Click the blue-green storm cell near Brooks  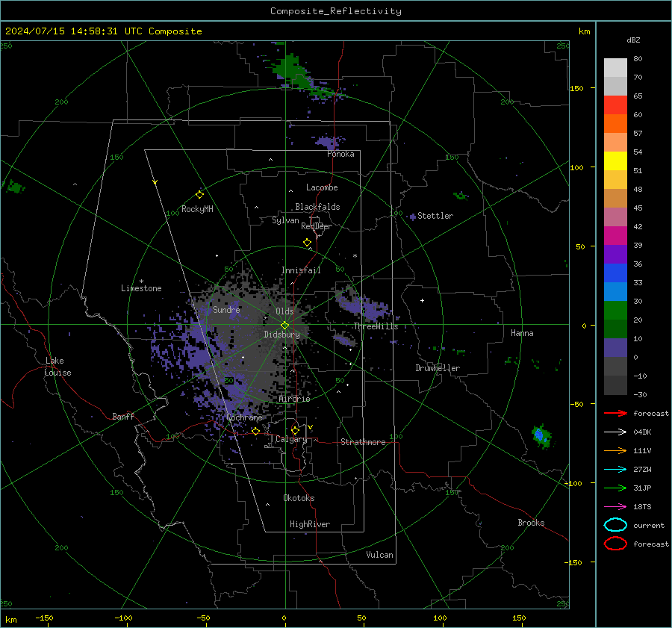(x=541, y=436)
